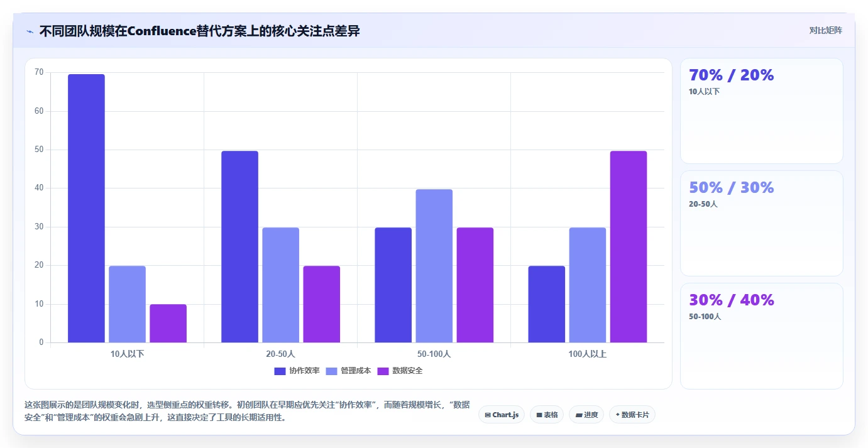The height and width of the screenshot is (448, 868).
Task: Click the 协作效率 bar for 10人以下
Action: coord(86,209)
